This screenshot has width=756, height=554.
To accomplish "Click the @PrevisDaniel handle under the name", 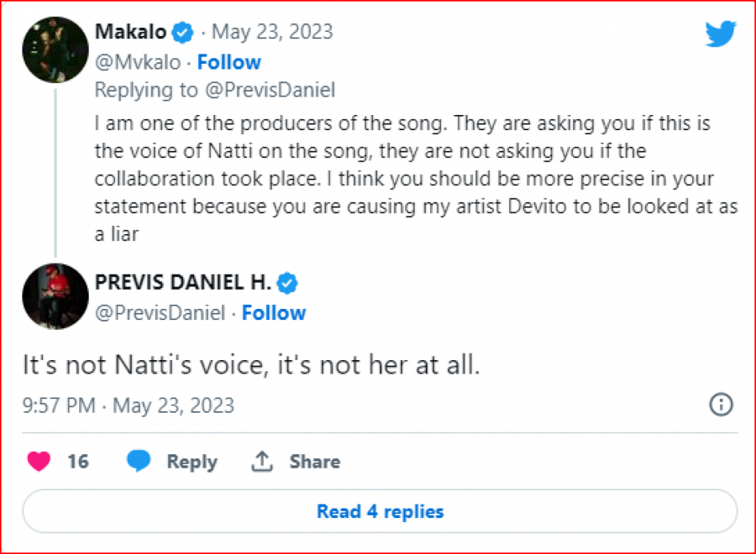I will 160,313.
